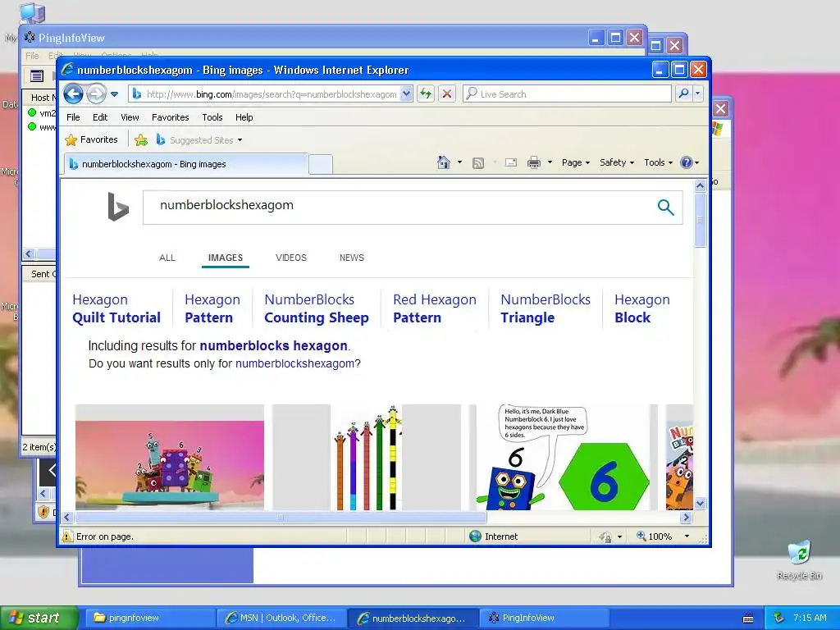Switch to pinginfoview folder taskbar button
This screenshot has height=630, width=840.
[x=151, y=618]
